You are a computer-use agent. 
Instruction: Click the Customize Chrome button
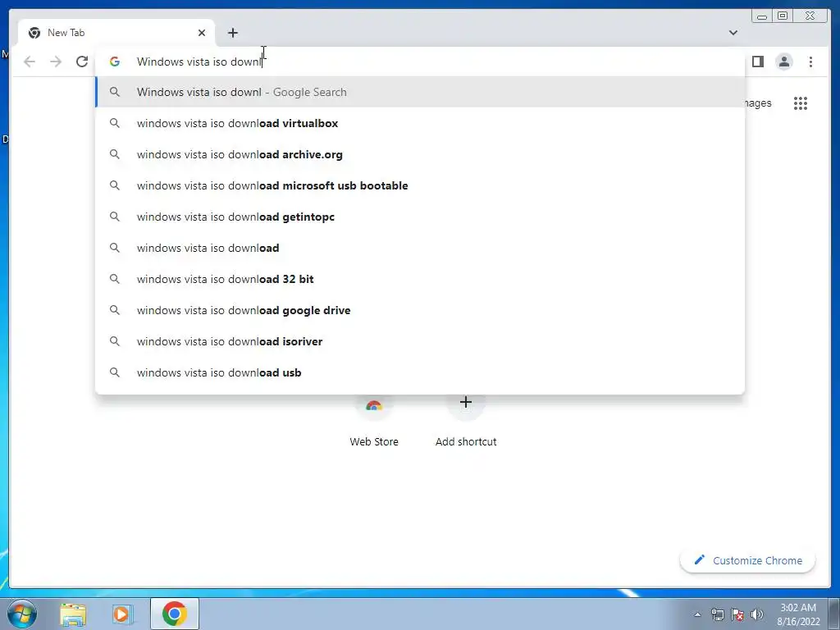[748, 560]
